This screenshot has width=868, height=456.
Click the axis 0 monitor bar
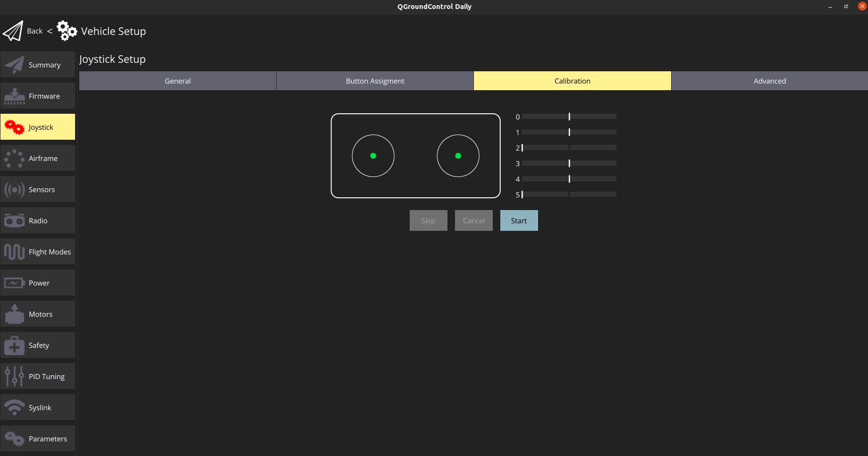(x=568, y=116)
